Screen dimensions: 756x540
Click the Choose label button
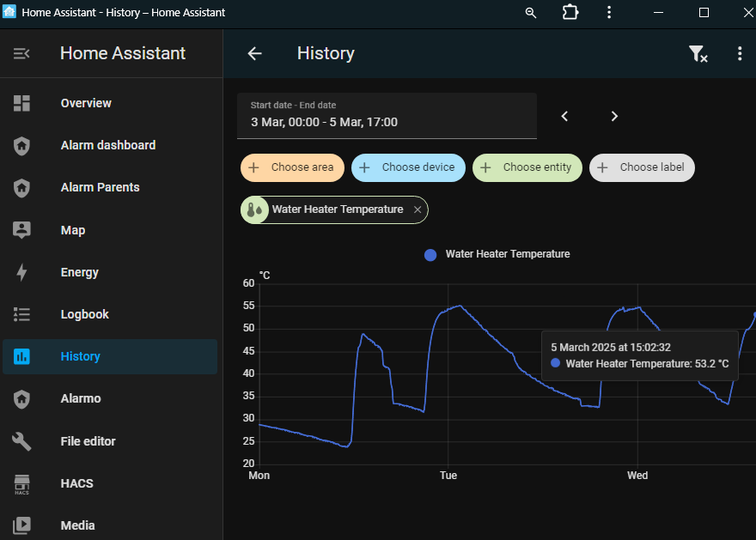point(642,167)
